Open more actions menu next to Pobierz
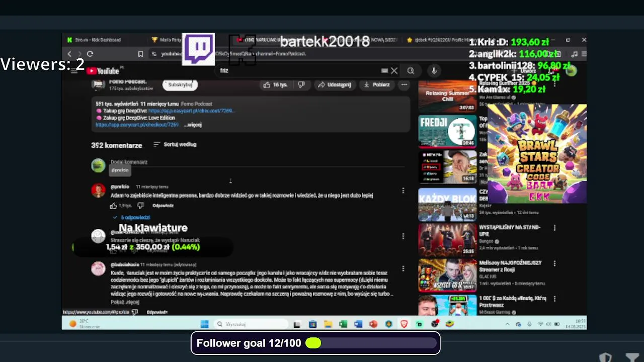 tap(404, 84)
